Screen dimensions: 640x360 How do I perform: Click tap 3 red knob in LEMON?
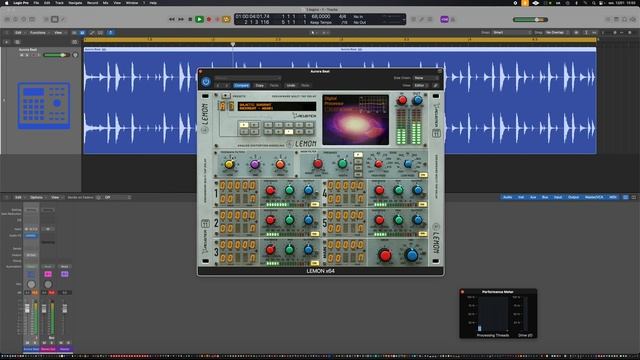click(270, 249)
